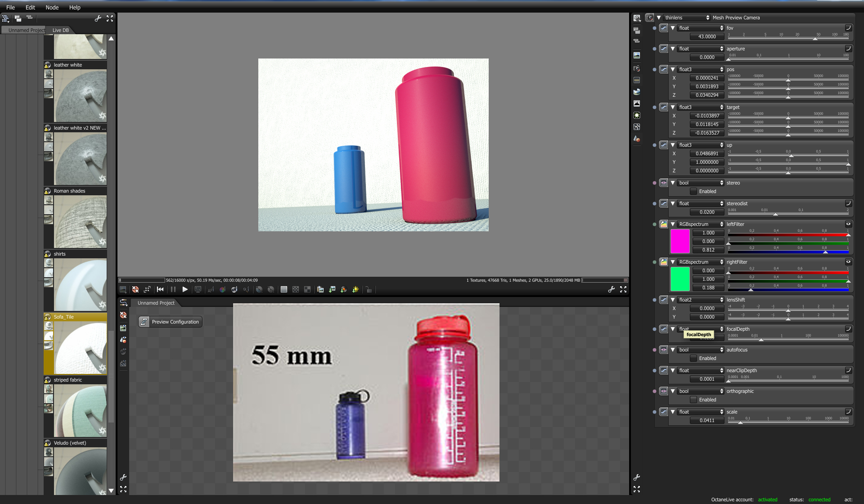Screen dimensions: 864x504
Task: Click the render play button
Action: tap(185, 290)
